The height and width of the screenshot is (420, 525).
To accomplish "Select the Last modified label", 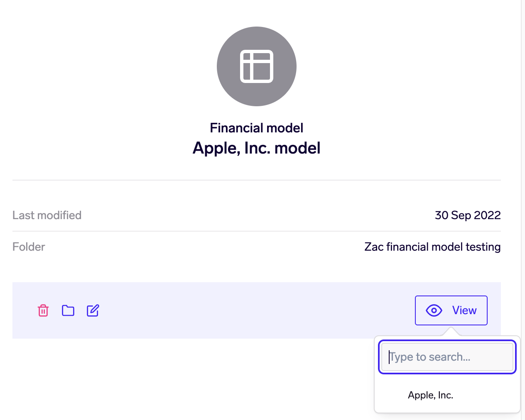I will click(47, 215).
